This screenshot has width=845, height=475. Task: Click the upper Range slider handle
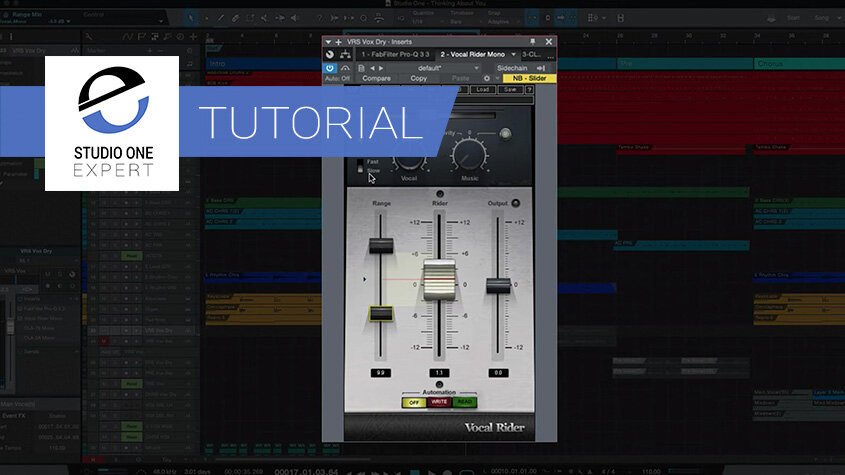coord(381,245)
